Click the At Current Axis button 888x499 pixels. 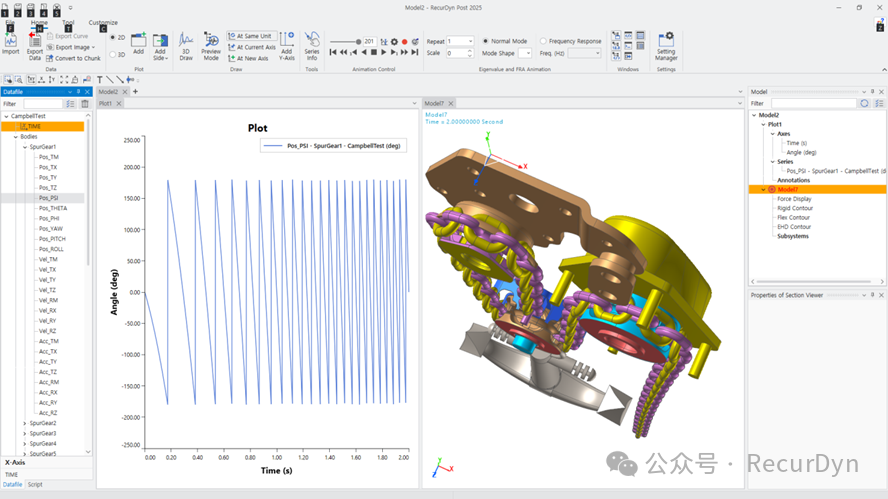252,47
